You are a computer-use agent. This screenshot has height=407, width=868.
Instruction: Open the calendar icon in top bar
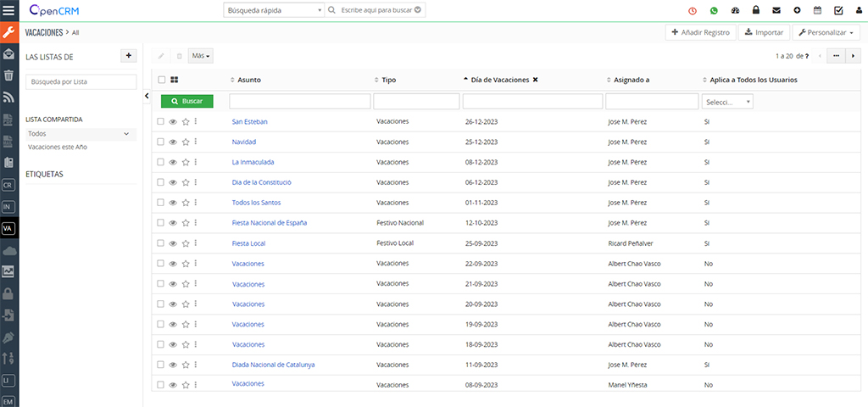click(x=818, y=10)
